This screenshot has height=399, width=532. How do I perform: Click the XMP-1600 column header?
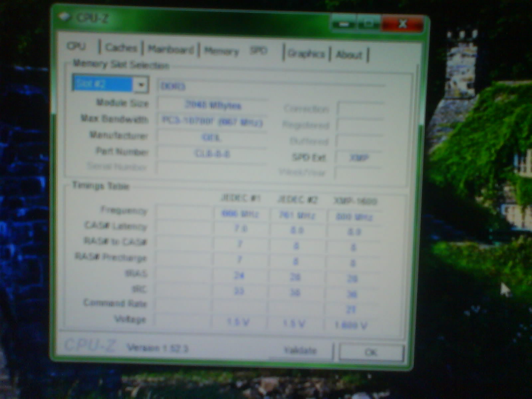pos(355,201)
